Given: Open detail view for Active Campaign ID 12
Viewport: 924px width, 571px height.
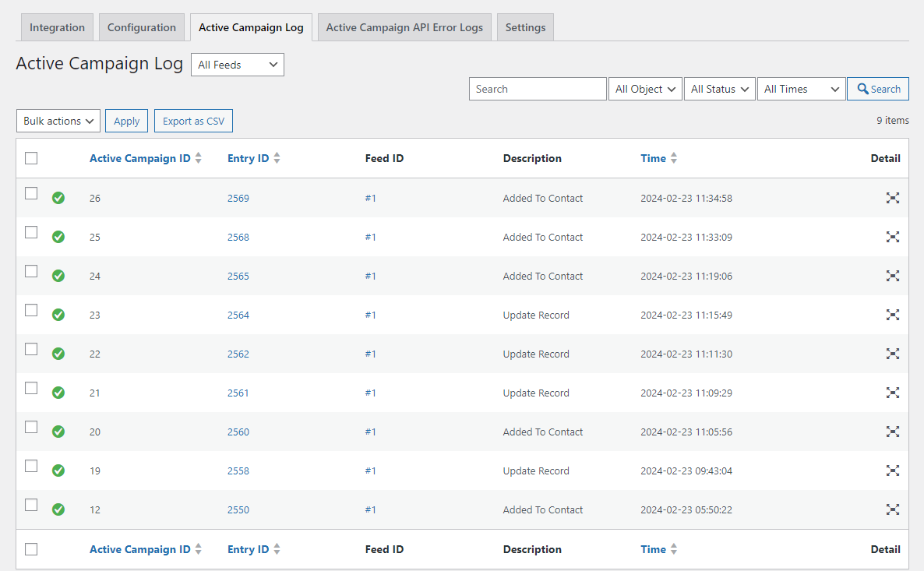Looking at the screenshot, I should coord(892,509).
